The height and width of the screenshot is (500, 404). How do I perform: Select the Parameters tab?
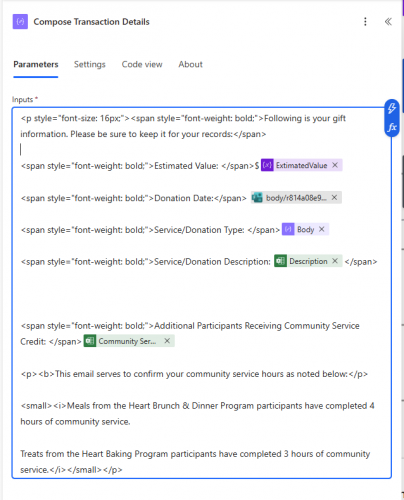(x=36, y=64)
